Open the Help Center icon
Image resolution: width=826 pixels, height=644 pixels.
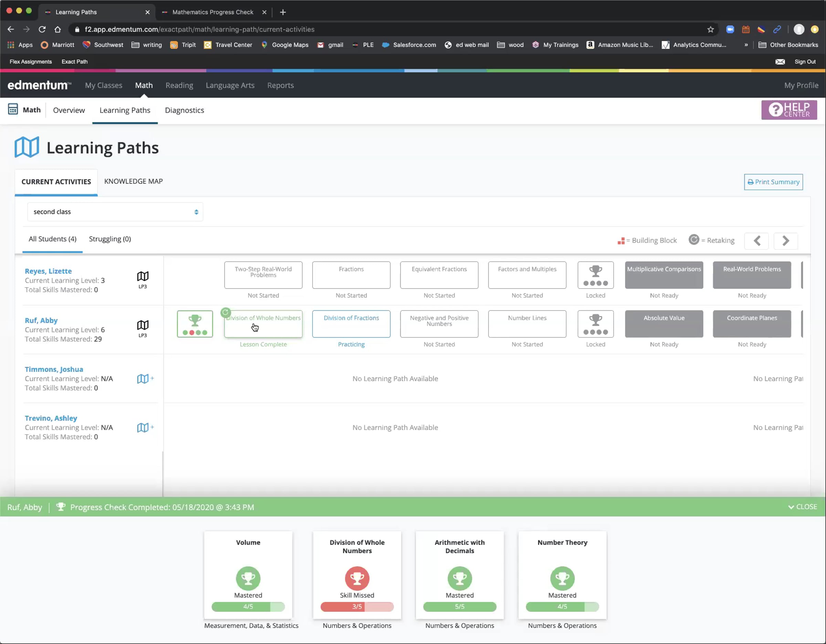point(788,110)
